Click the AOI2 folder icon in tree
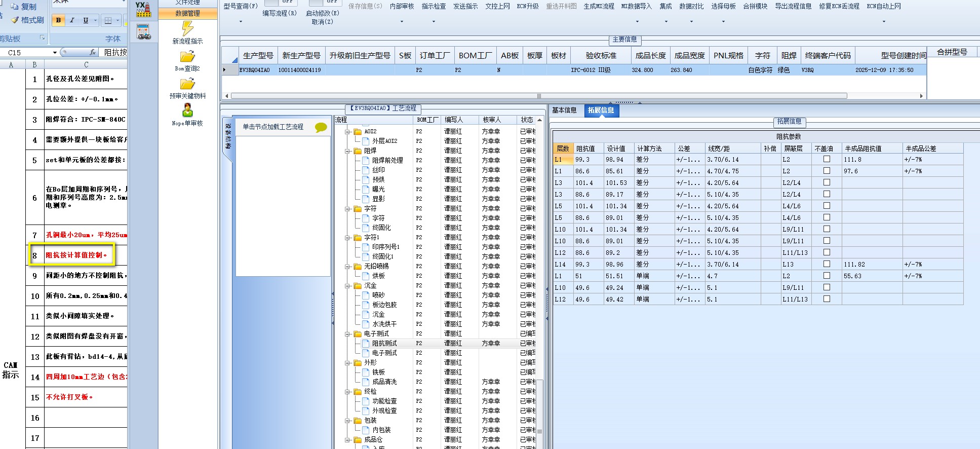The image size is (980, 449). point(358,132)
